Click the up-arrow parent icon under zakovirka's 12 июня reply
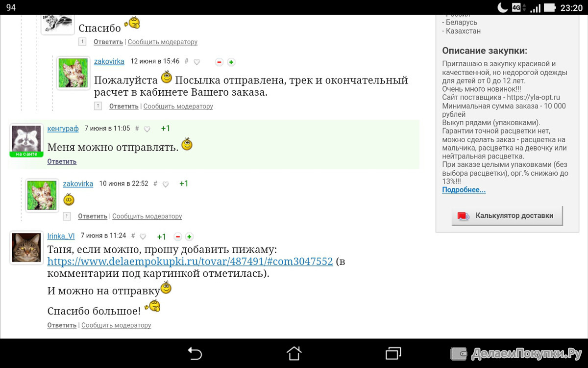This screenshot has width=588, height=368. click(x=98, y=106)
